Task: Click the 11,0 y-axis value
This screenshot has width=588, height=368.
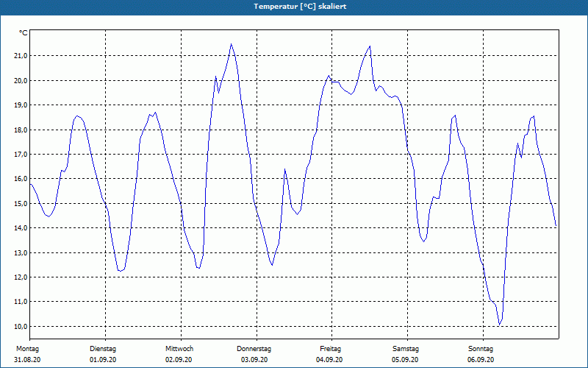Action: 21,302
